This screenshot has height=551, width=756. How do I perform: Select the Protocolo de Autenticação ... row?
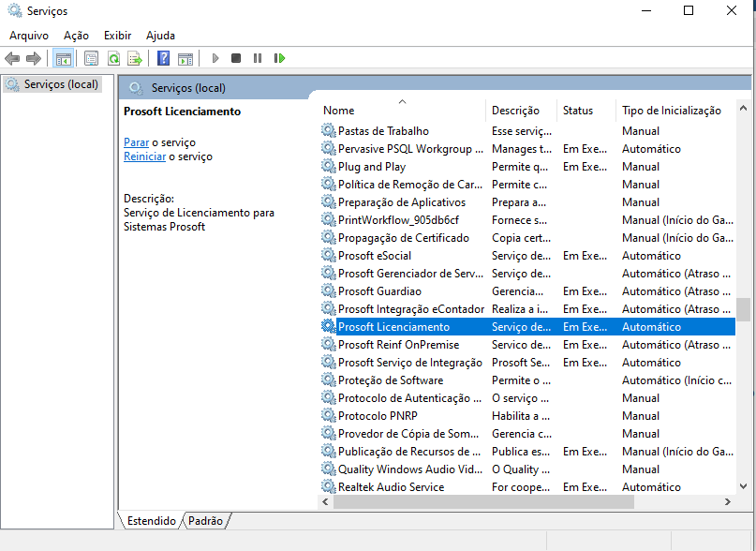[x=528, y=397]
